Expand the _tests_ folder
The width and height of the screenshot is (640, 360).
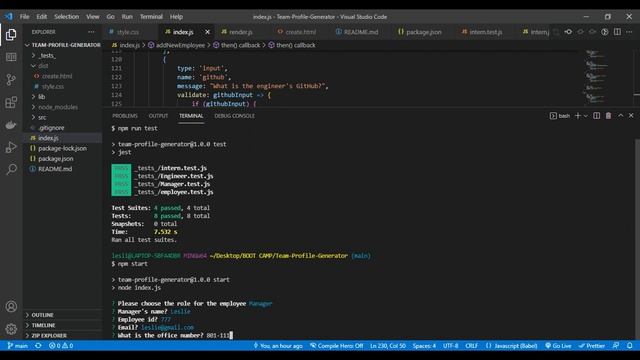(x=63, y=56)
